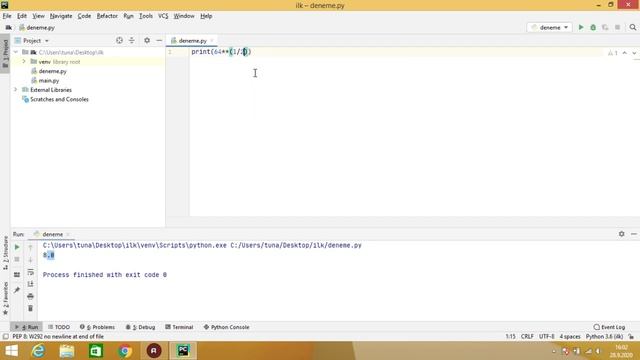Open File Explorer from taskbar
640x360 pixels.
click(x=67, y=351)
